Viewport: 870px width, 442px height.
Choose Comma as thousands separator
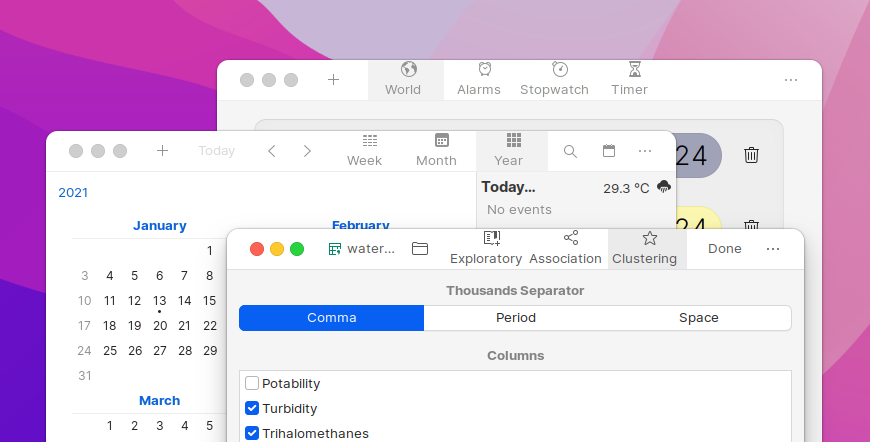point(332,318)
